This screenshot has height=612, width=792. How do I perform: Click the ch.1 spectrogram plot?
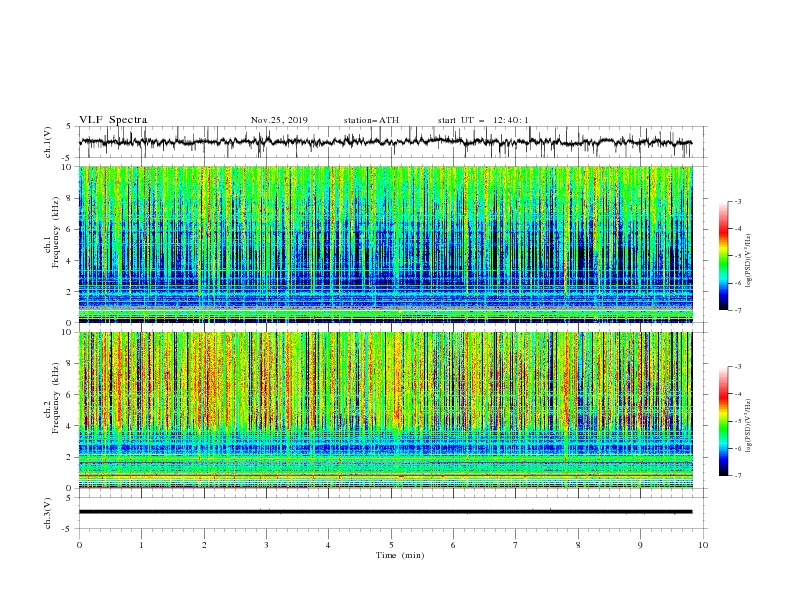tap(386, 244)
